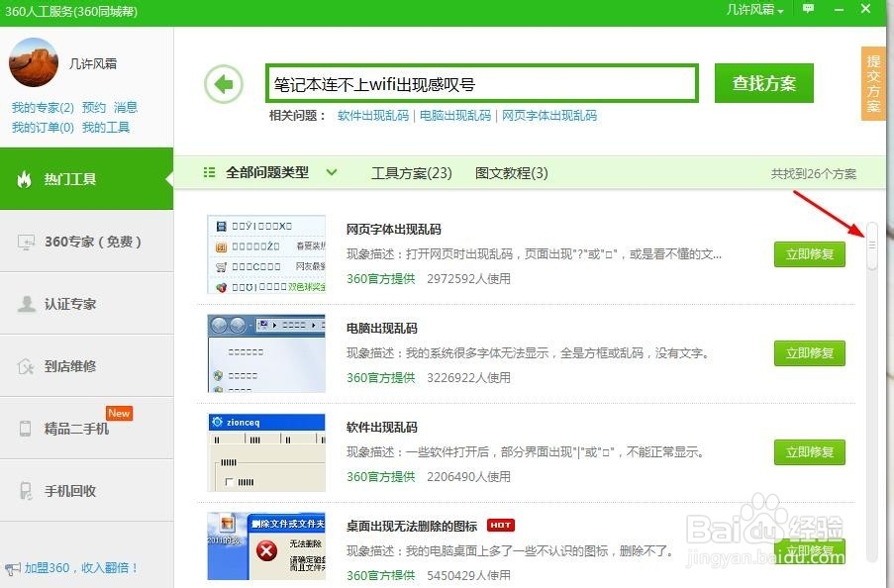Switch to 工具方案(23) tab
This screenshot has width=894, height=588.
coord(412,173)
